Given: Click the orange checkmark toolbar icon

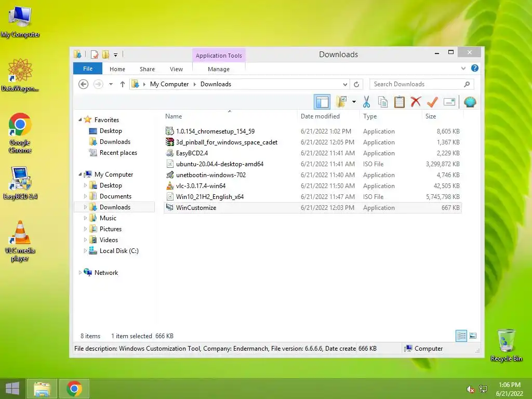Looking at the screenshot, I should pyautogui.click(x=432, y=102).
